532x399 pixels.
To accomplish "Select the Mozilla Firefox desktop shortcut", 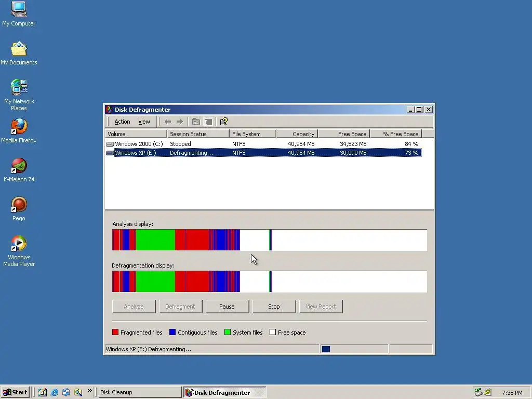I will tap(19, 130).
